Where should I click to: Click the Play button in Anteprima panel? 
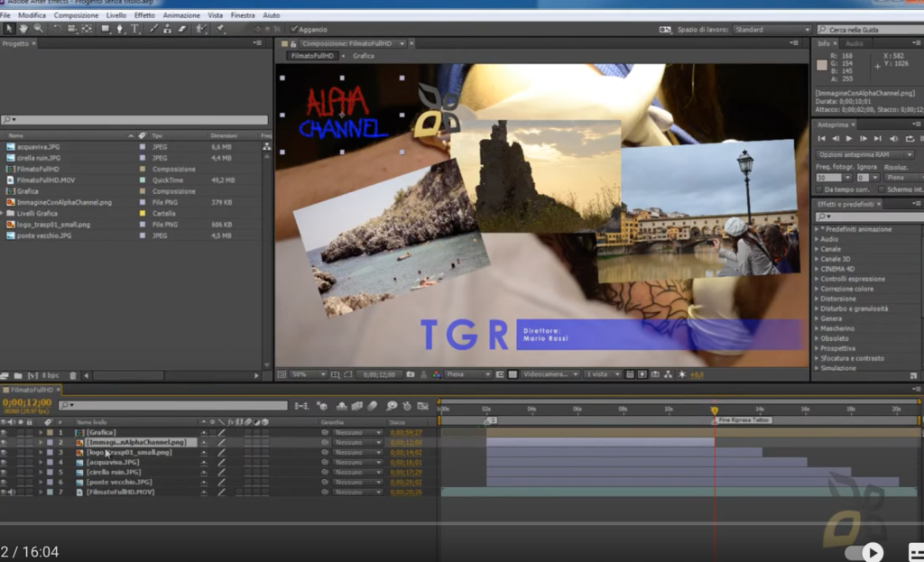tap(849, 138)
